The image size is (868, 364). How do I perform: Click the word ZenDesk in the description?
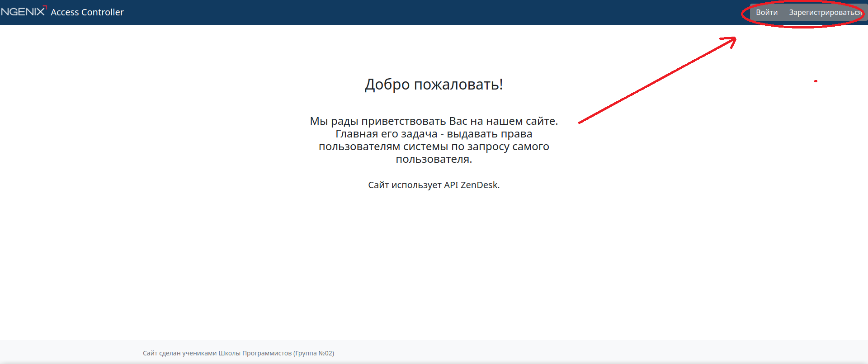click(480, 185)
